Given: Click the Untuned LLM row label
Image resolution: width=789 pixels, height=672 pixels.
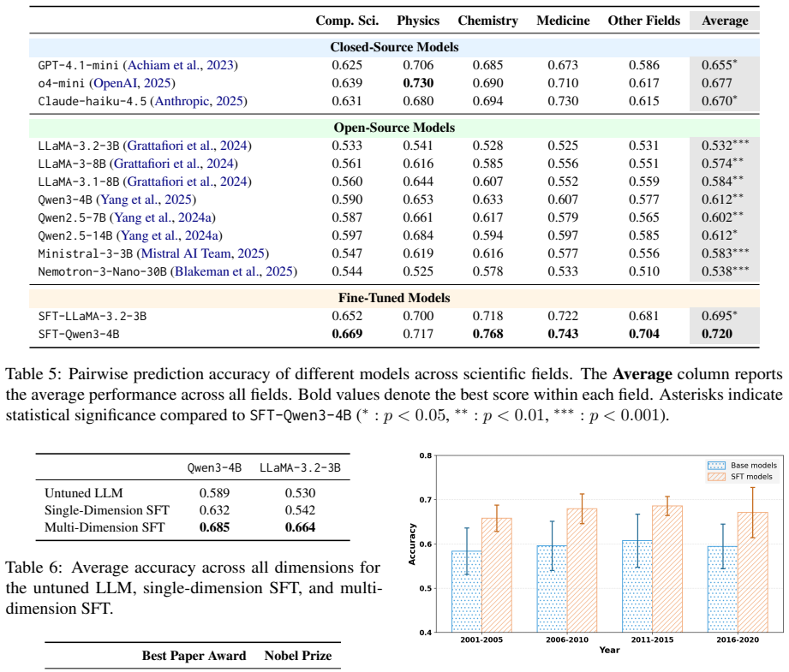Looking at the screenshot, I should click(84, 493).
